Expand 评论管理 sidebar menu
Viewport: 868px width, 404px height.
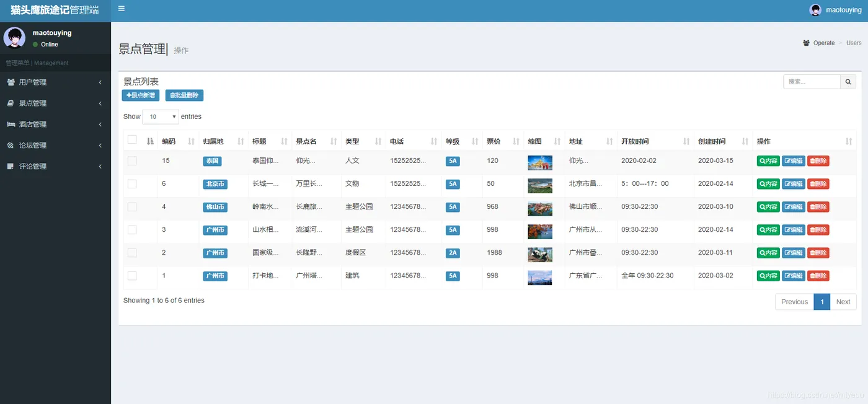coord(55,166)
